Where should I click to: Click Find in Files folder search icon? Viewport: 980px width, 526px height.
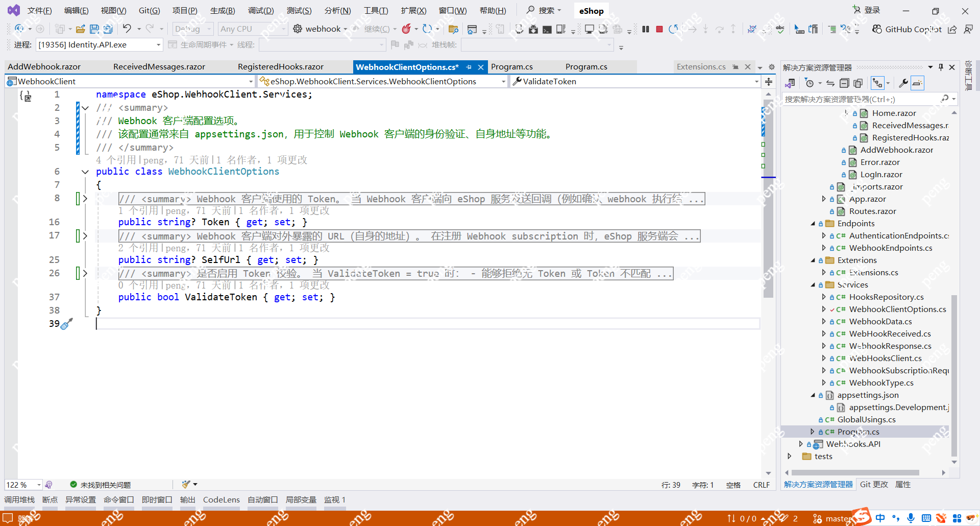pos(453,29)
